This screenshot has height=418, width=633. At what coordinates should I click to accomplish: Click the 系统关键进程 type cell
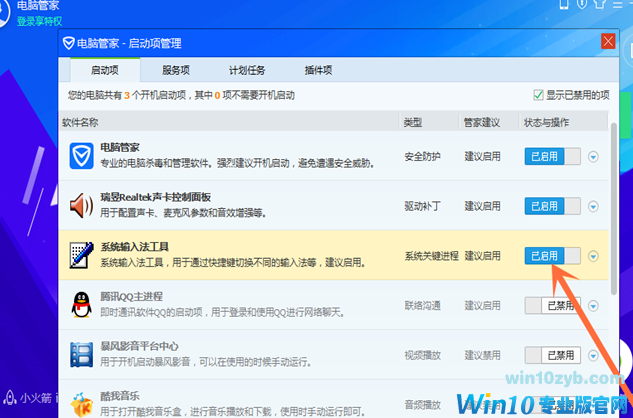[x=432, y=256]
